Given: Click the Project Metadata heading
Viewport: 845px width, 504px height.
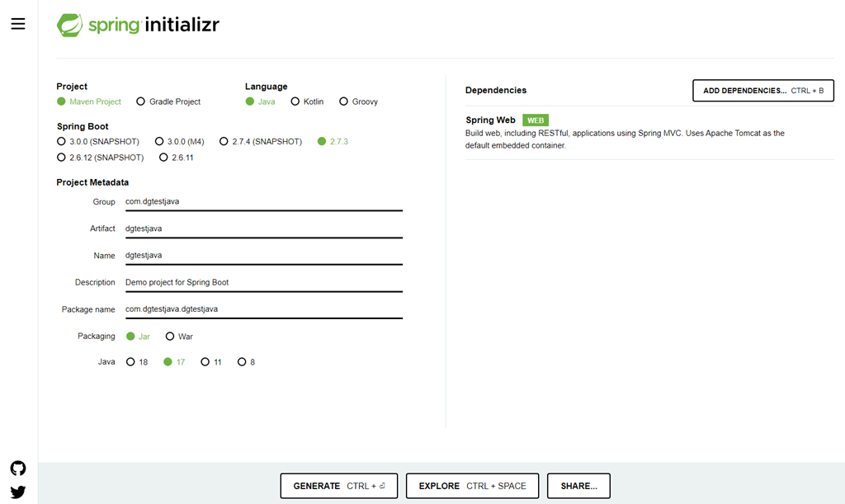Looking at the screenshot, I should [92, 182].
